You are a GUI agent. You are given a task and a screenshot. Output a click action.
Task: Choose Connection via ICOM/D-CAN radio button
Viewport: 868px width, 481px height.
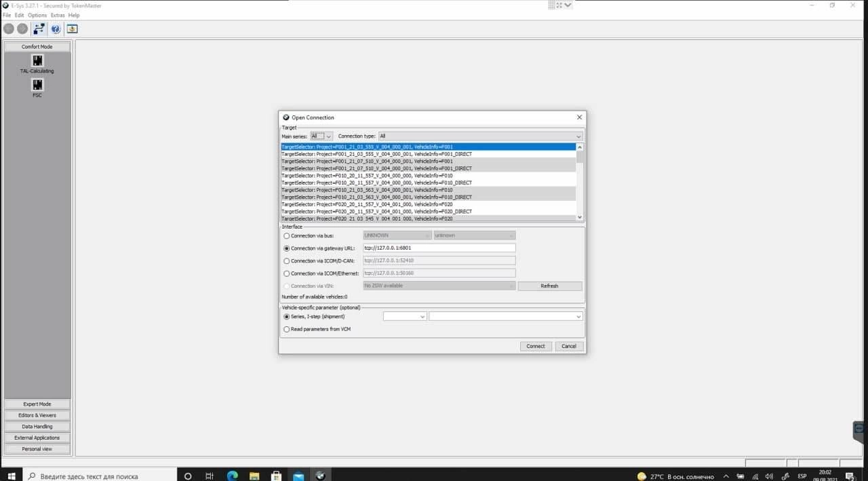286,261
